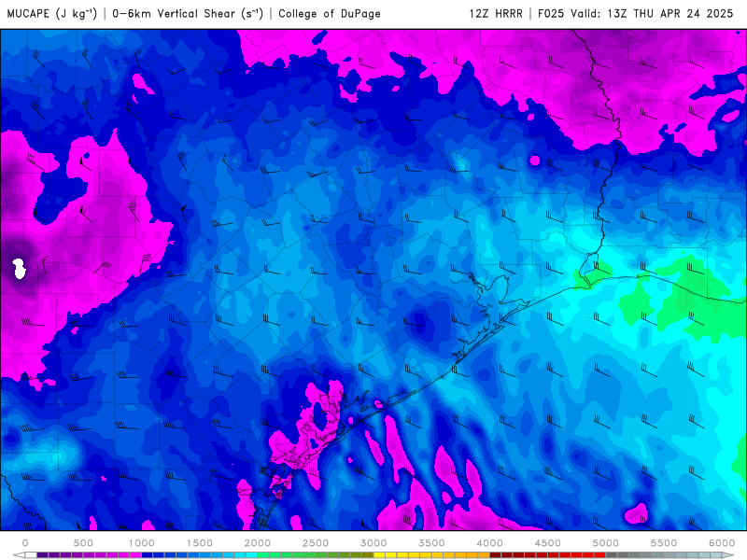Click the MUCAPE (J kg⁻¹) title label
The width and height of the screenshot is (747, 560).
pos(52,13)
